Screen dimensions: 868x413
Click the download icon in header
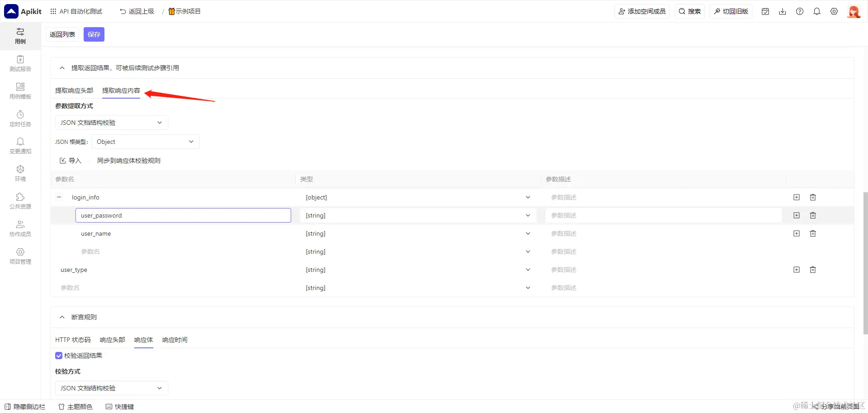pyautogui.click(x=783, y=11)
